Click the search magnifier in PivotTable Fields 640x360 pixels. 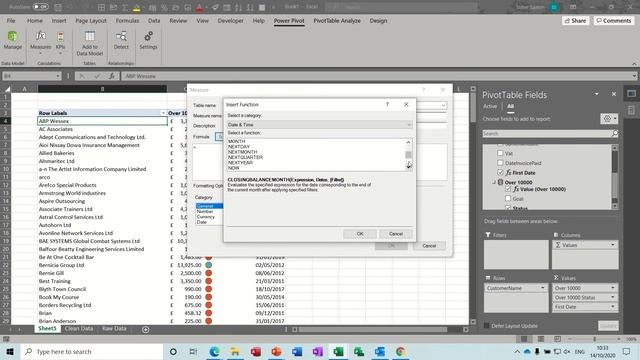click(x=615, y=133)
